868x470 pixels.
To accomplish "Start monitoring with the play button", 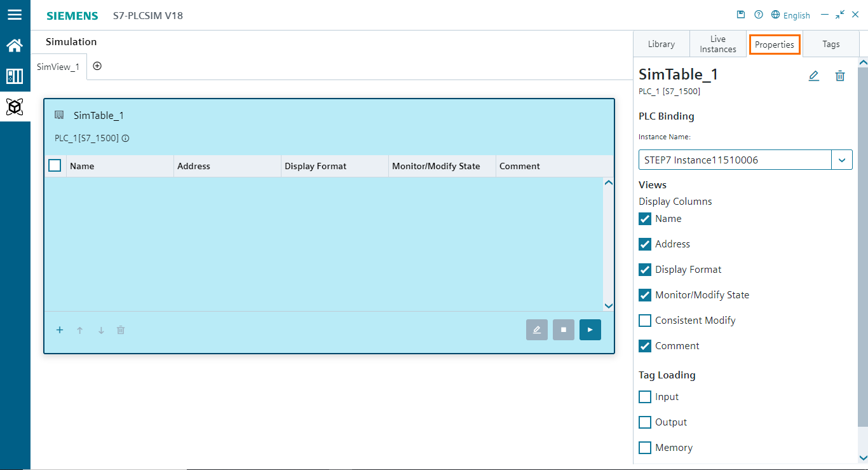I will coord(590,329).
